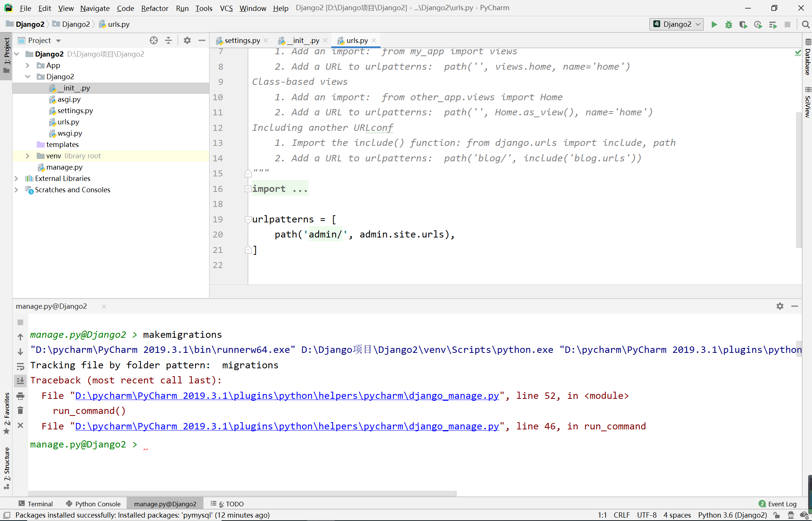Expand Scratches and Consoles node
Image resolution: width=812 pixels, height=521 pixels.
(16, 190)
